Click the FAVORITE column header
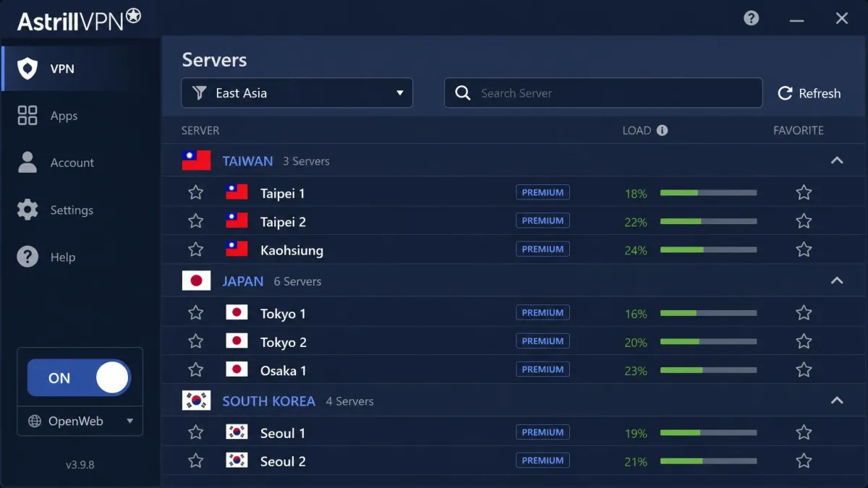The height and width of the screenshot is (488, 868). (x=799, y=130)
